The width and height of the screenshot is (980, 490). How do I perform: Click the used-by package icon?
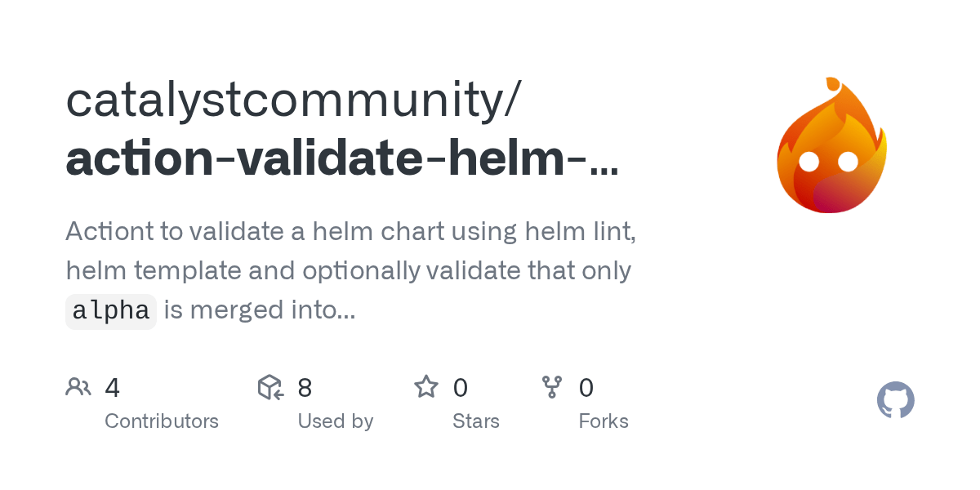270,387
